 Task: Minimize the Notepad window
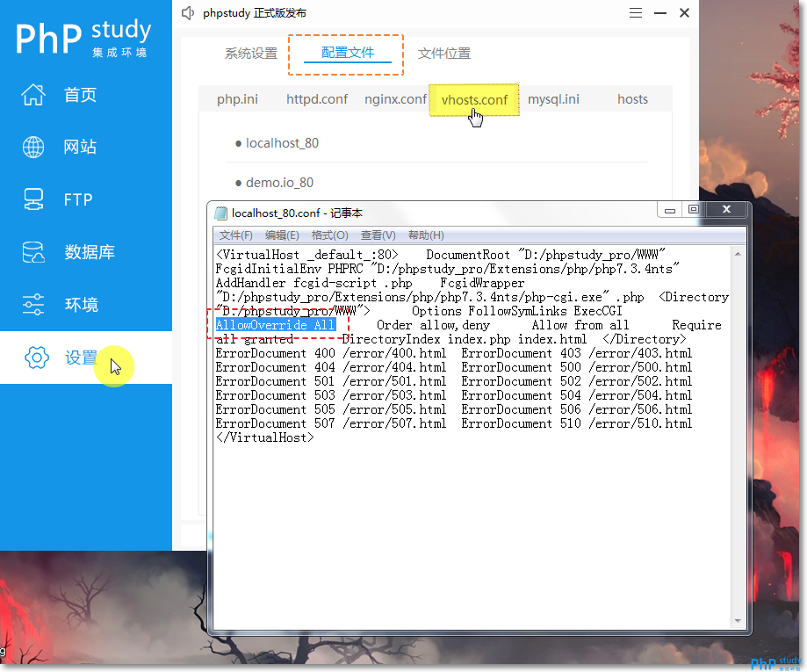pyautogui.click(x=670, y=210)
